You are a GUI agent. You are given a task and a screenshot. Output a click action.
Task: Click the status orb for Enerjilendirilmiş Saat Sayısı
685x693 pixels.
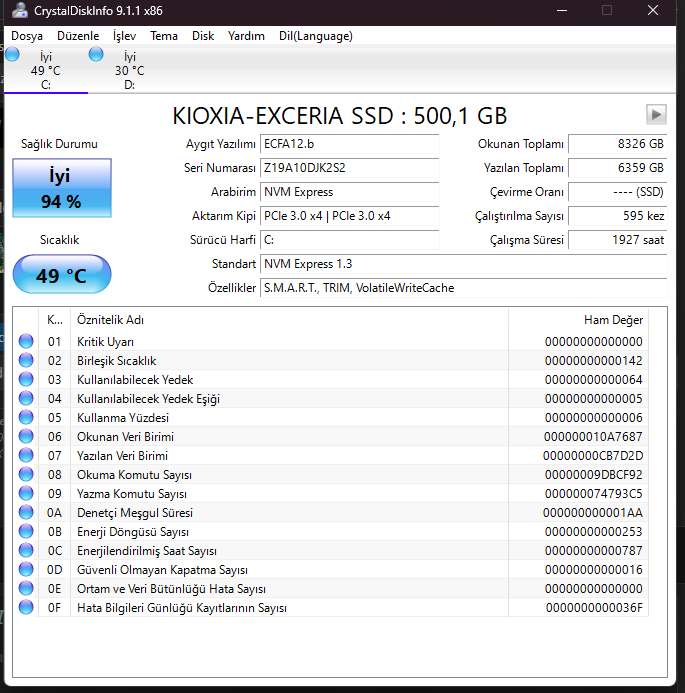click(26, 550)
